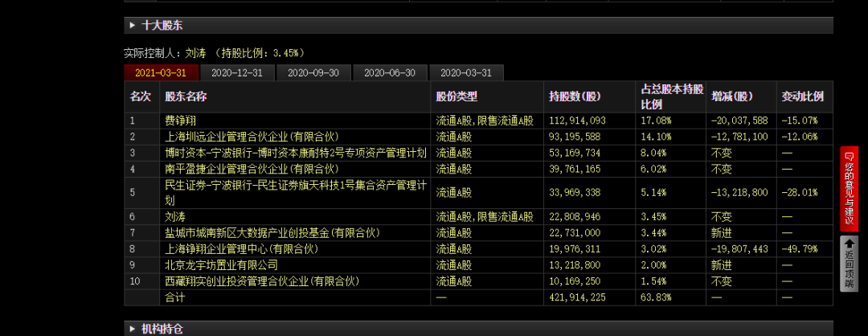Image resolution: width=868 pixels, height=336 pixels.
Task: Open the 2020-09-30 tab
Action: click(x=313, y=73)
